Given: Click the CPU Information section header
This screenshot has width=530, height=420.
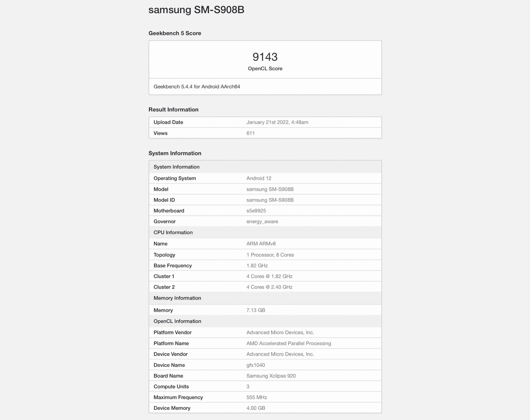Looking at the screenshot, I should 265,232.
